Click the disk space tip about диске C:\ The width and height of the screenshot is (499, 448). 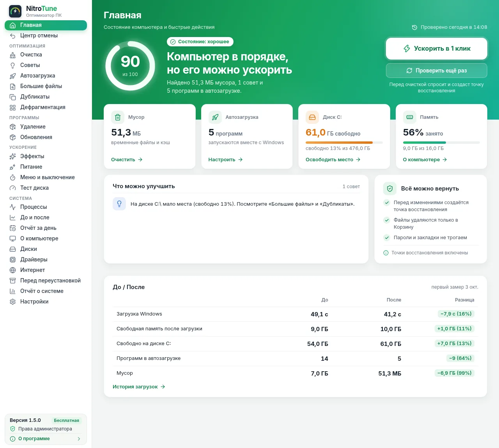click(x=236, y=204)
